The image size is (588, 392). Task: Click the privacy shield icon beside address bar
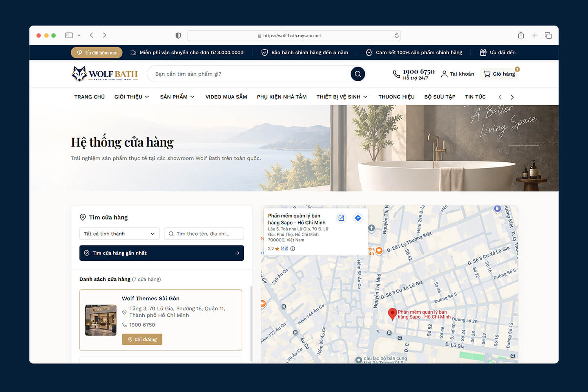click(x=178, y=36)
